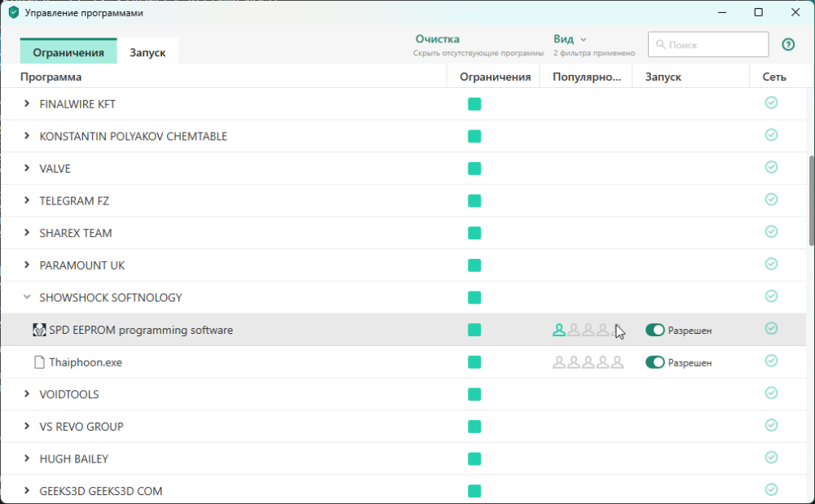Toggle launch permission for Thaiphoon.exe
The width and height of the screenshot is (815, 504).
654,362
